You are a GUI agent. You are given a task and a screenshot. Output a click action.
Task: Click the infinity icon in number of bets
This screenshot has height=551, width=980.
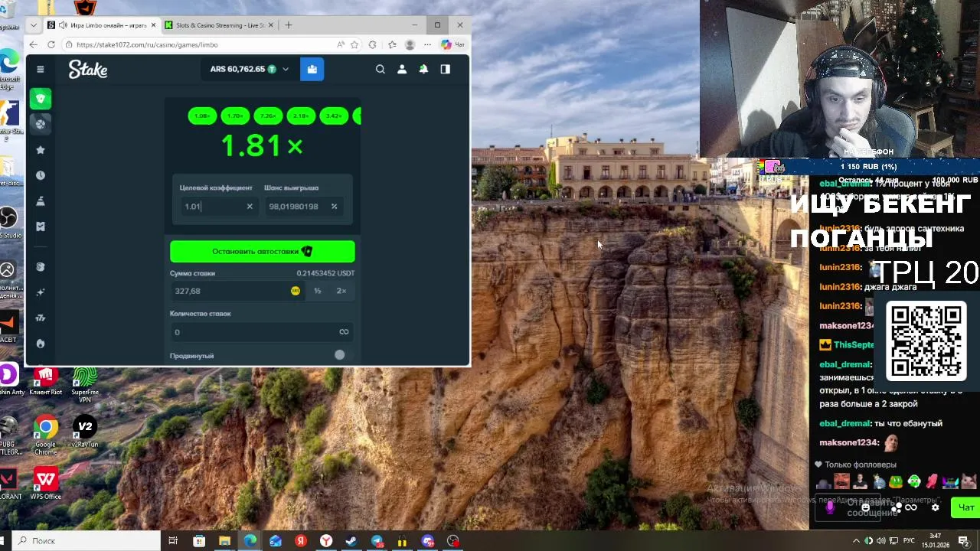[x=344, y=331]
